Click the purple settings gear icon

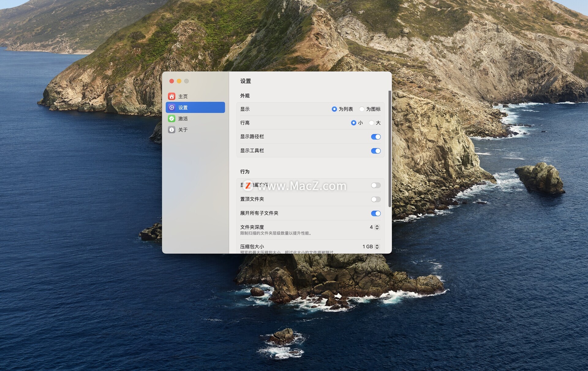tap(171, 108)
